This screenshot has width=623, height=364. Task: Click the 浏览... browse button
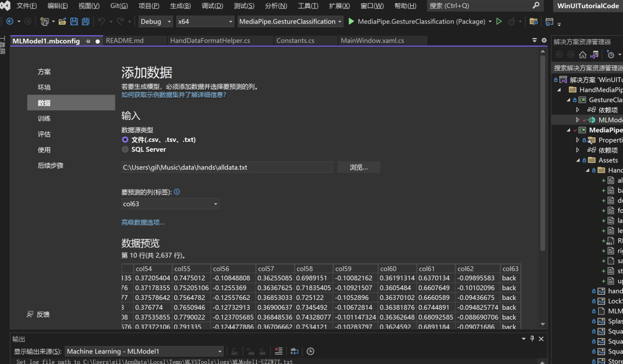click(359, 167)
